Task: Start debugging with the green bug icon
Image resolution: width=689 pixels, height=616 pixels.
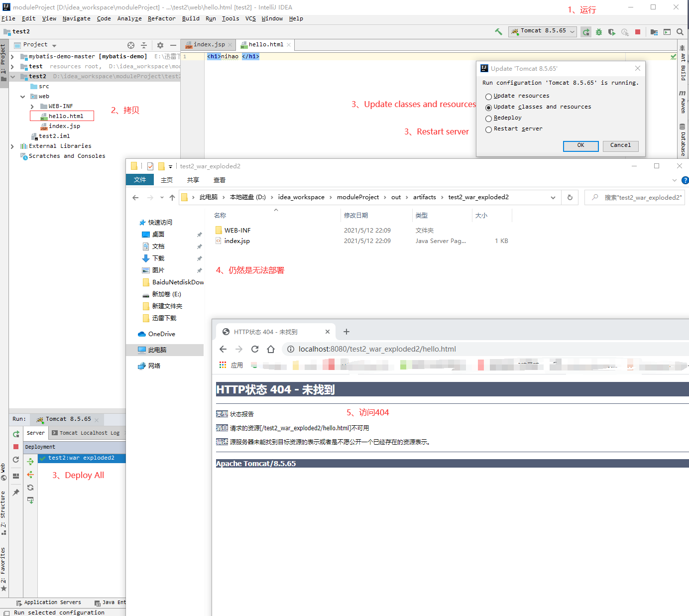Action: [599, 32]
